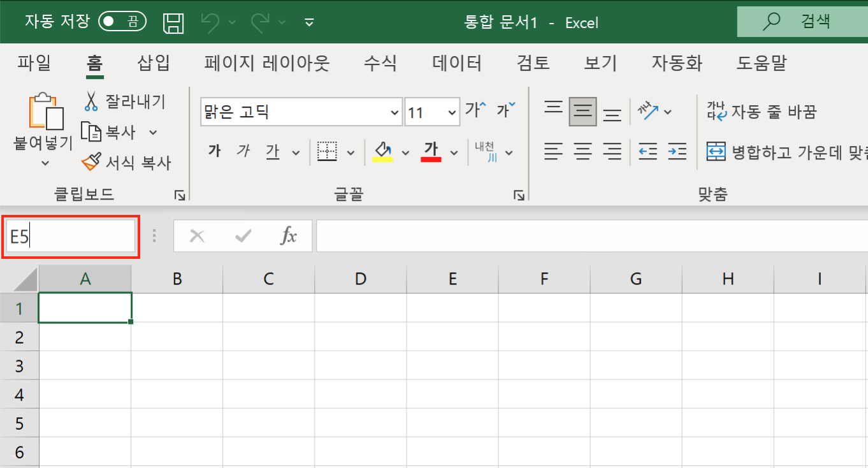The image size is (868, 468).
Task: Open the 수식 (Formulas) tab
Action: pos(380,63)
